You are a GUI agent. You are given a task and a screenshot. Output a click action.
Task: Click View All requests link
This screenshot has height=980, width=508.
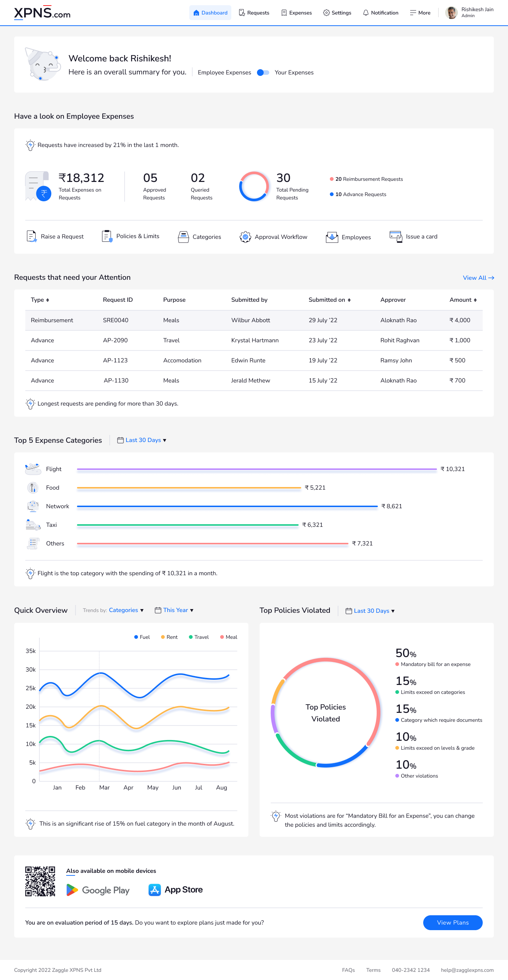[x=478, y=278]
